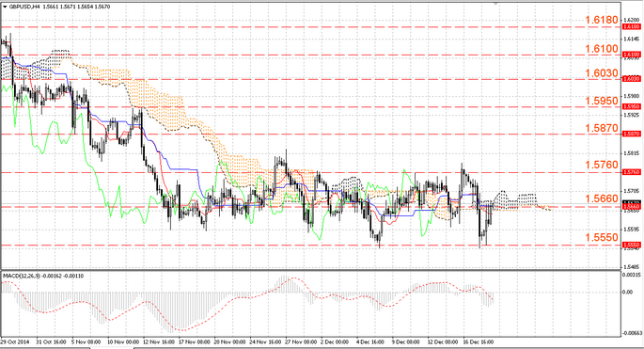Click the large orange 1.6180 level label

tap(602, 20)
